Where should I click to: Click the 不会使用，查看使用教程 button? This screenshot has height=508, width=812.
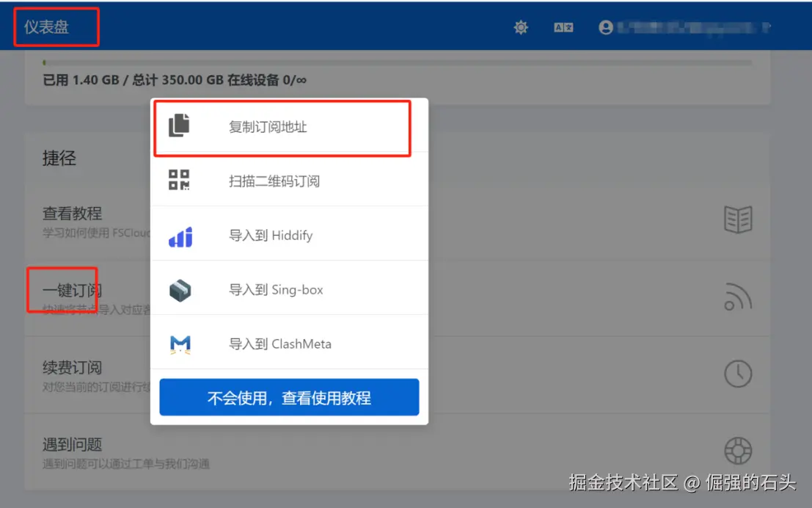[290, 397]
